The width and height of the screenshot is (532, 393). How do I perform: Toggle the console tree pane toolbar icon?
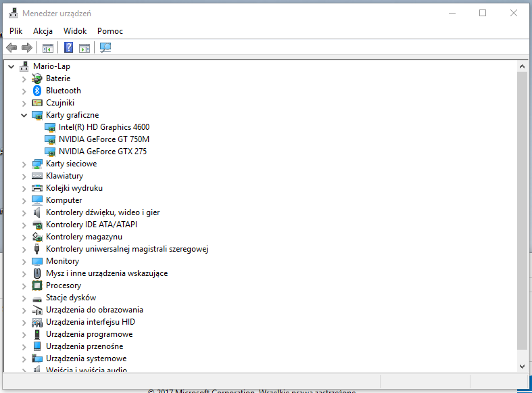tap(48, 48)
